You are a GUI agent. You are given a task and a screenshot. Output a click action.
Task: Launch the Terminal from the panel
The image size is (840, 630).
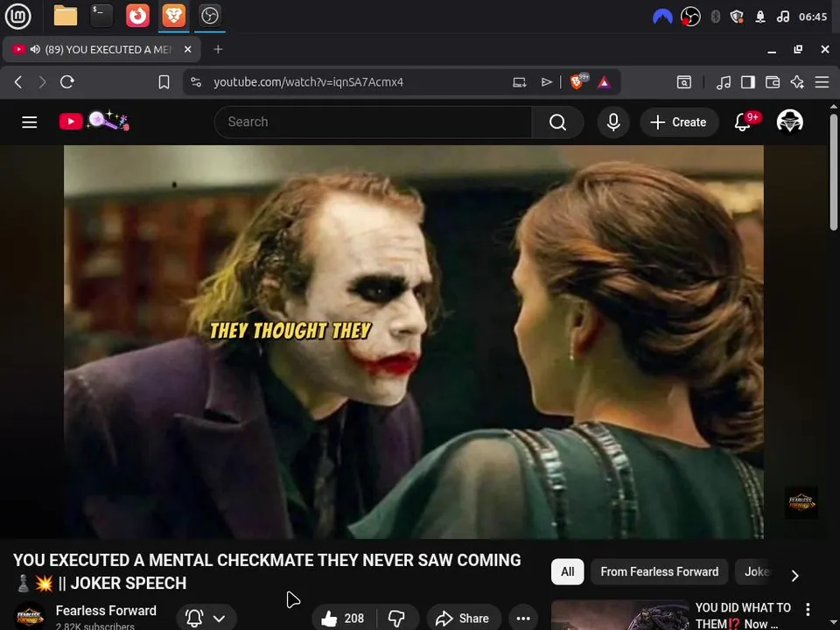pos(101,16)
